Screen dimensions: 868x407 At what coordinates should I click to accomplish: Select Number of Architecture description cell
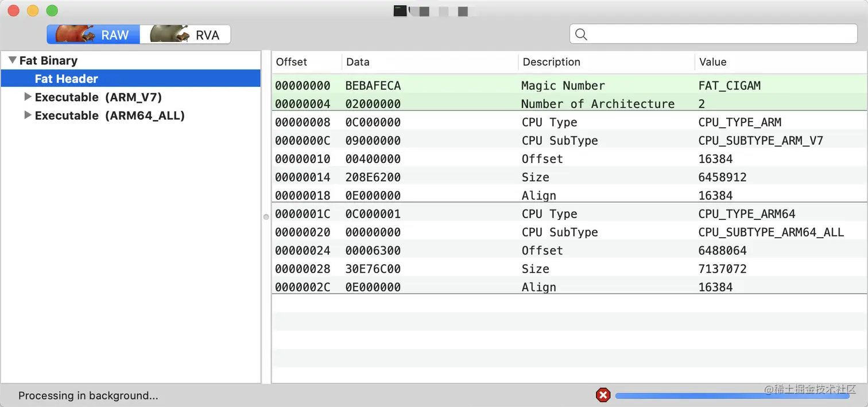(x=598, y=104)
